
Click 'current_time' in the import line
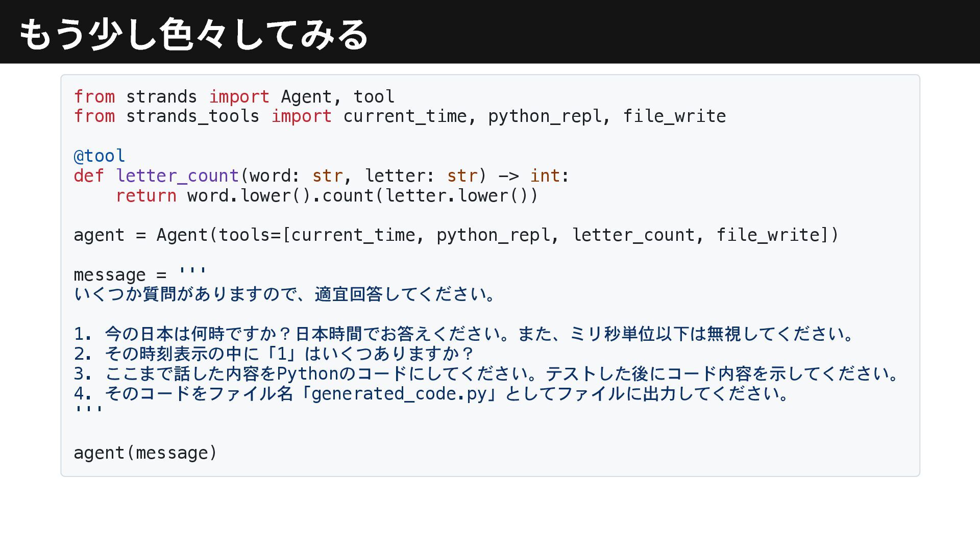pyautogui.click(x=405, y=116)
